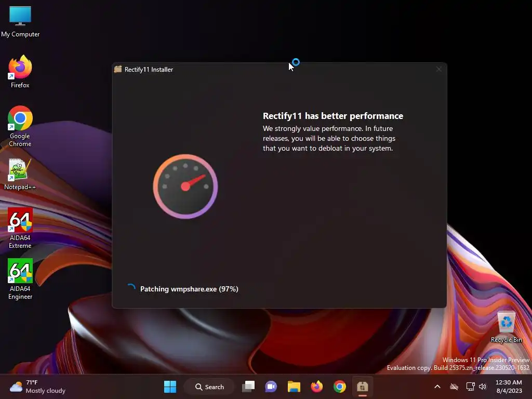Select the Google Chrome desktop shortcut
Image resolution: width=532 pixels, height=399 pixels.
coord(20,126)
